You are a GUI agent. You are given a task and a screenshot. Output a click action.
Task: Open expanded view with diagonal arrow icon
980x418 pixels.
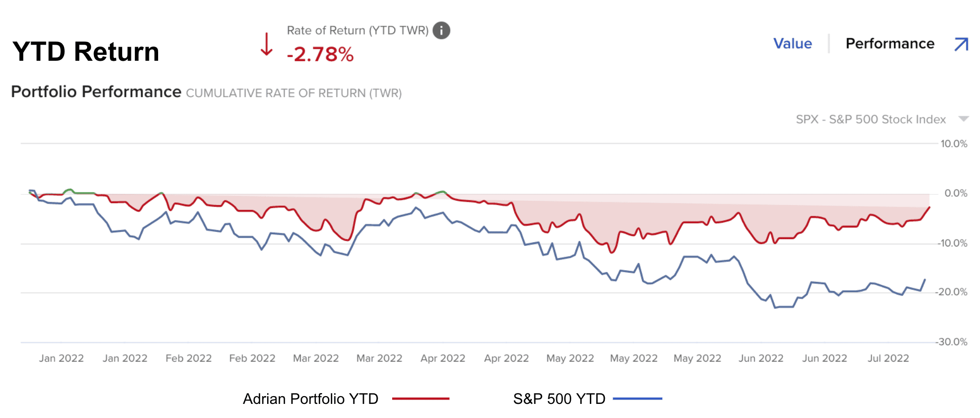[961, 44]
